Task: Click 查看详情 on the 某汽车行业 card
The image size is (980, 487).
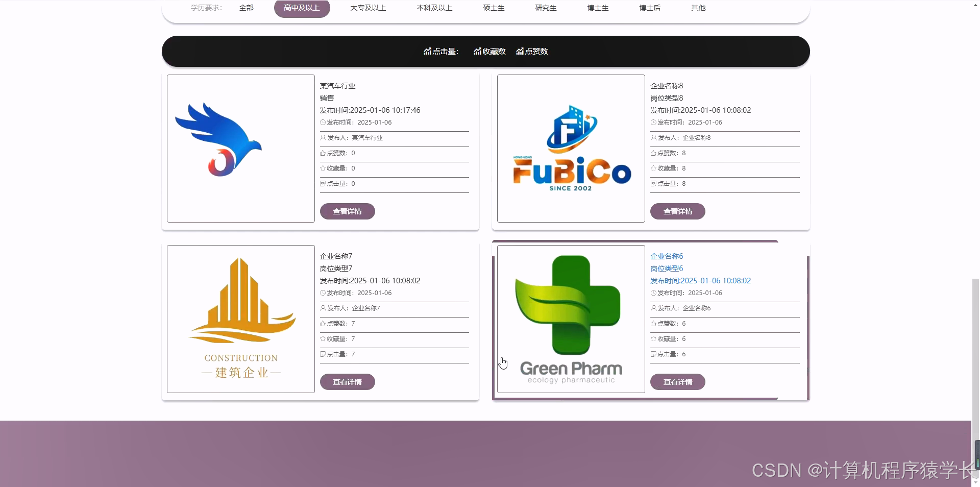Action: click(347, 211)
